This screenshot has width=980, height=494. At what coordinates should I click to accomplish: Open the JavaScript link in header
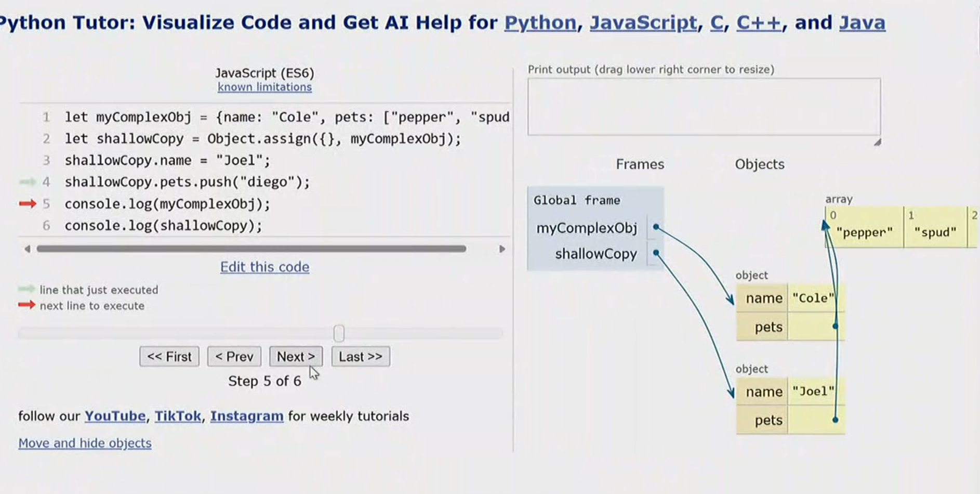click(643, 23)
